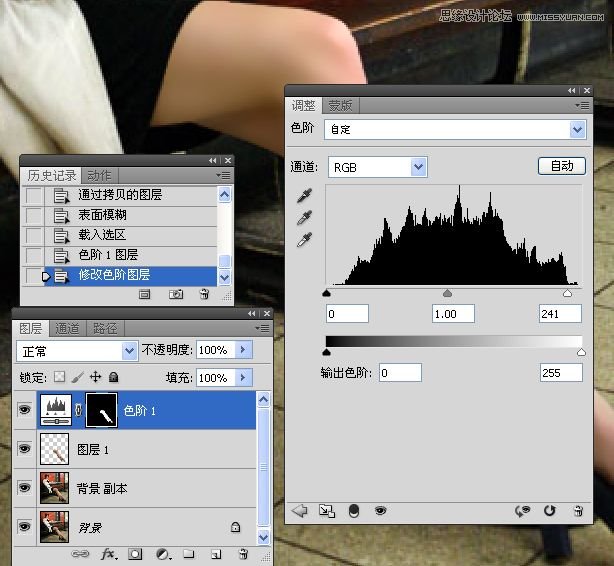Image resolution: width=614 pixels, height=566 pixels.
Task: Click the add layer mask icon
Action: coord(135,554)
